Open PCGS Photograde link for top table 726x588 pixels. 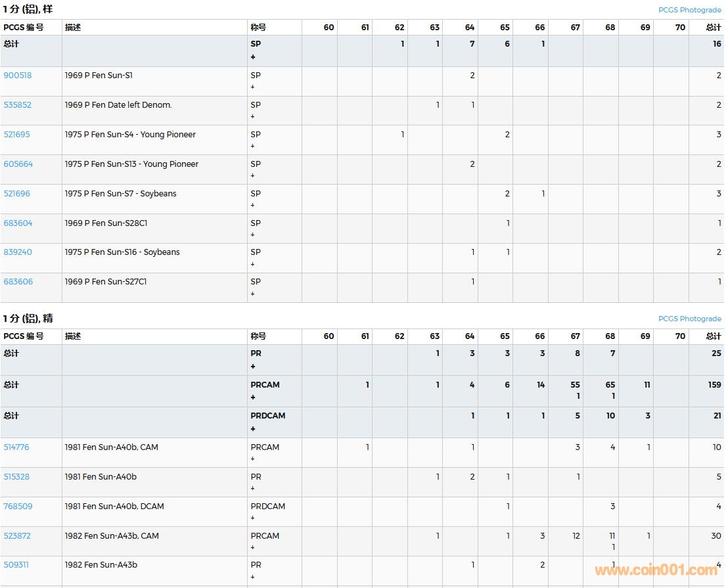coord(689,10)
